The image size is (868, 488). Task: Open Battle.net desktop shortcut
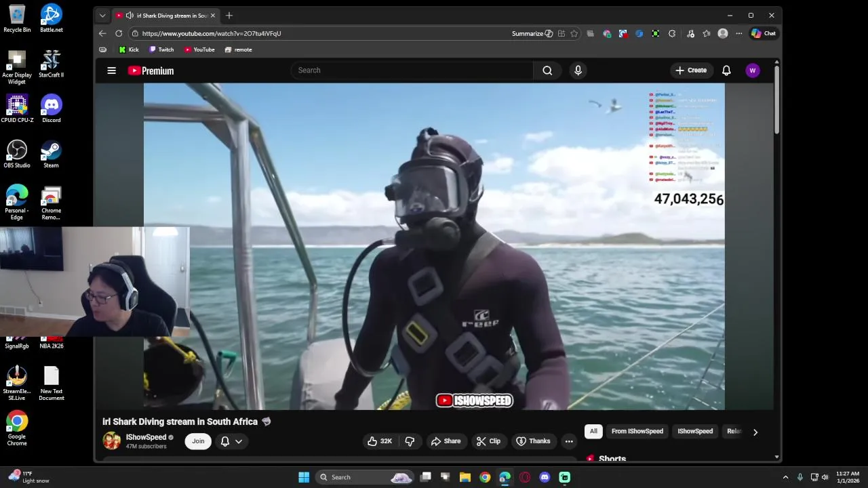click(x=51, y=18)
